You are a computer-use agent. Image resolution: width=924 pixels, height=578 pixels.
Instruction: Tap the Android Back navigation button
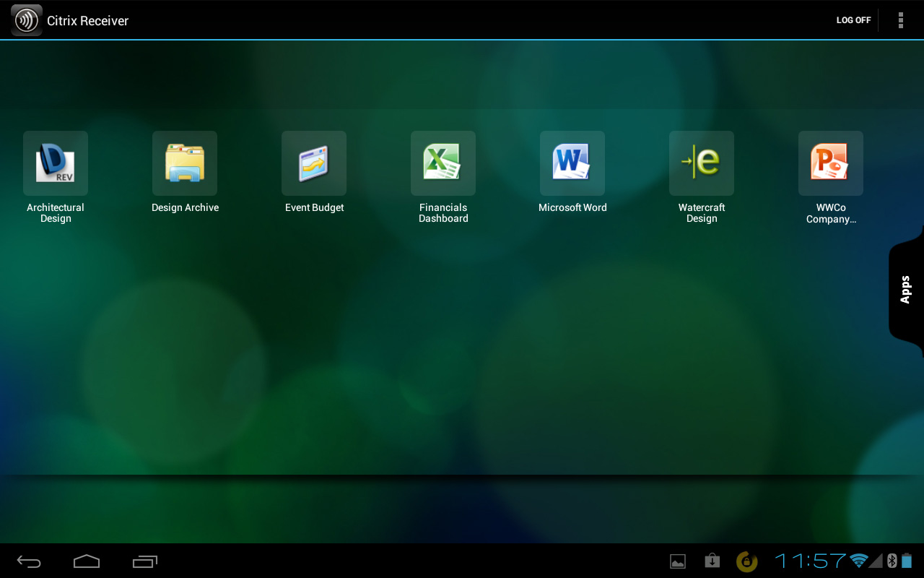tap(30, 561)
